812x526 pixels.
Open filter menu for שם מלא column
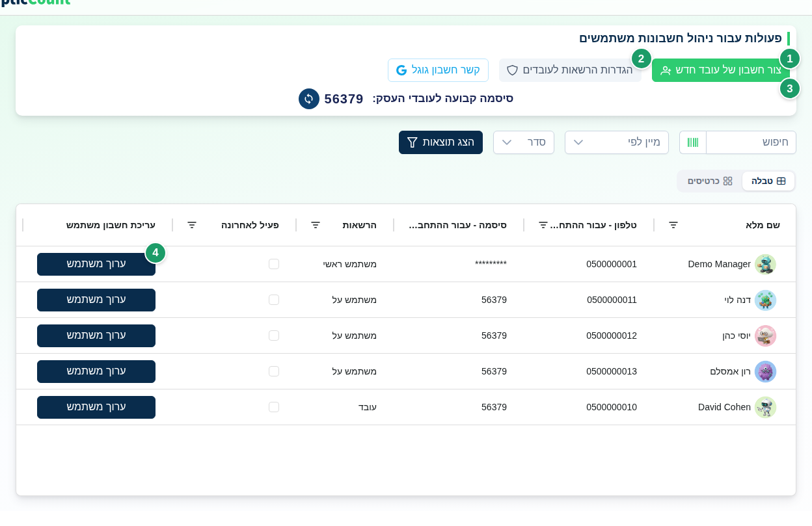(673, 225)
